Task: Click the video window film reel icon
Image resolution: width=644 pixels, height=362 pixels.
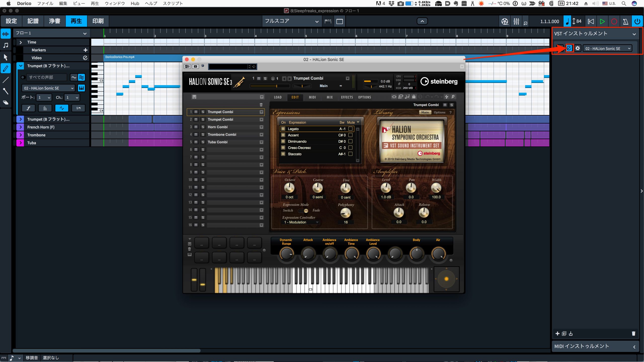Action: pos(505,21)
